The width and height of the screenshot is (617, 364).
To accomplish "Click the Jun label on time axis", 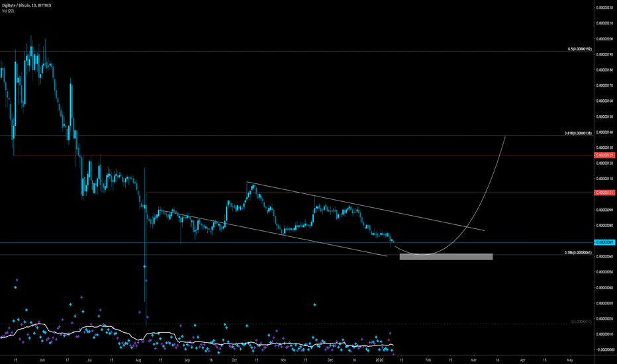I will [x=42, y=360].
